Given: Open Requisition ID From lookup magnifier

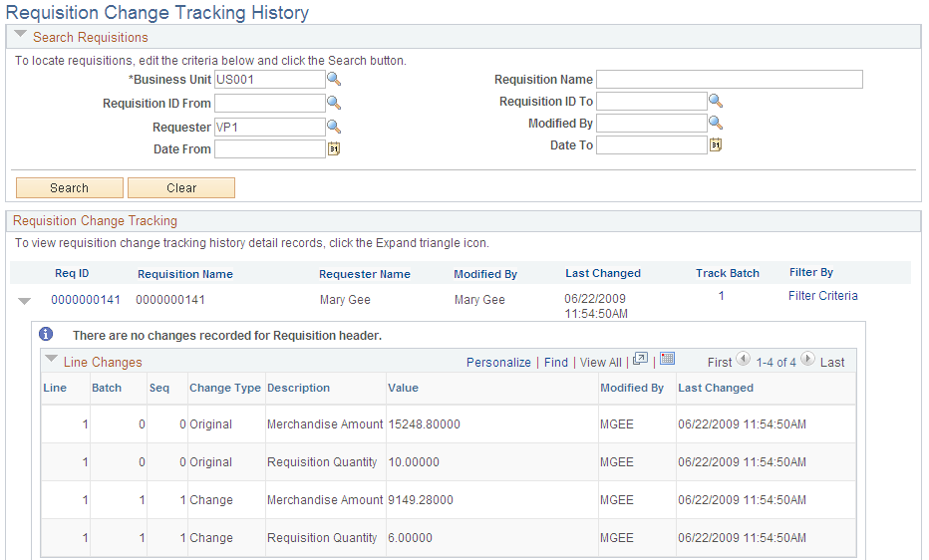Looking at the screenshot, I should point(334,103).
